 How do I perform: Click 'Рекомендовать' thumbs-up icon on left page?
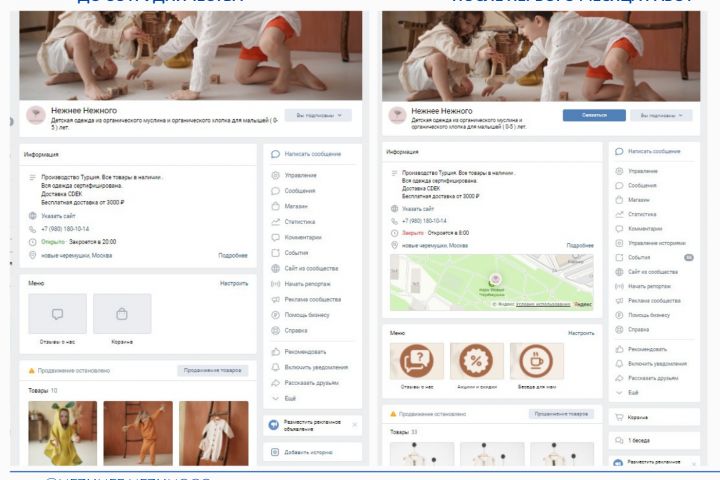(x=276, y=352)
